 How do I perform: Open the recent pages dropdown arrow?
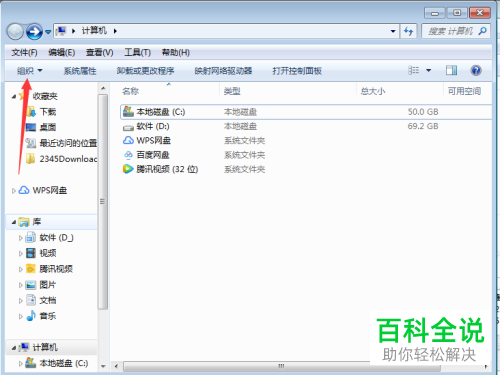coord(48,32)
